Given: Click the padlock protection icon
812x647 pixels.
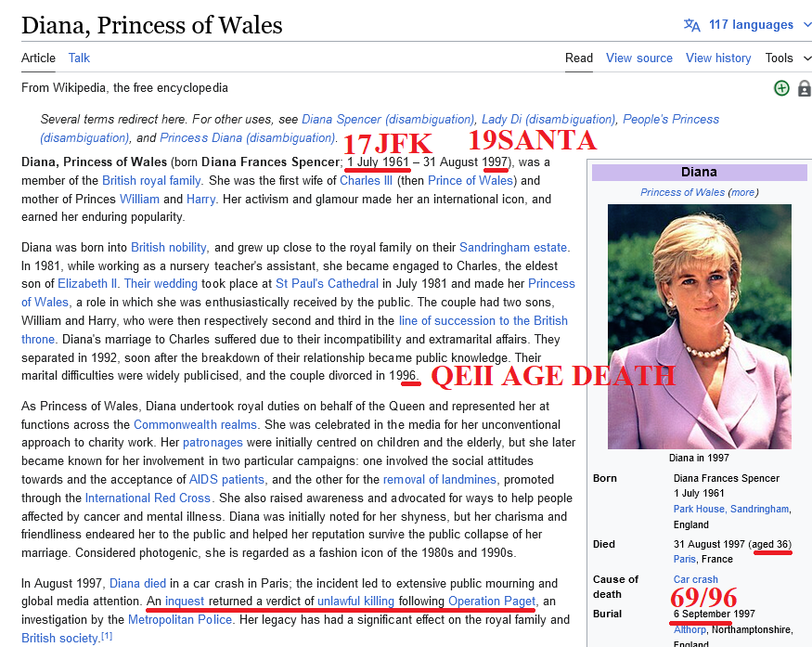Looking at the screenshot, I should point(804,88).
